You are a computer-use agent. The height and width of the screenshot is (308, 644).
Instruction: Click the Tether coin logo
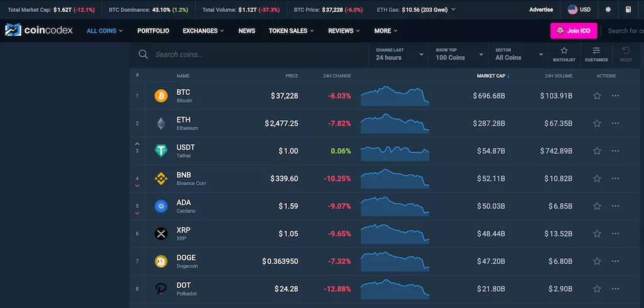pos(161,151)
